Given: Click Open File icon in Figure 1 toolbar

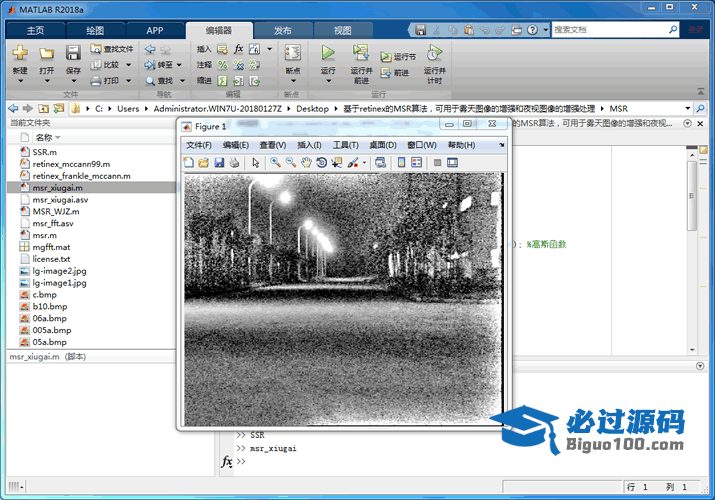Looking at the screenshot, I should pos(203,162).
